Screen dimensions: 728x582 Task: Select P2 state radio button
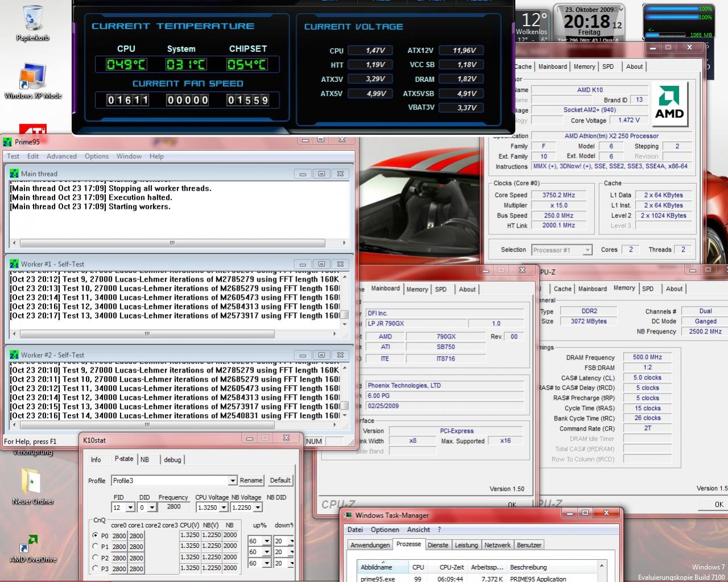click(x=95, y=558)
